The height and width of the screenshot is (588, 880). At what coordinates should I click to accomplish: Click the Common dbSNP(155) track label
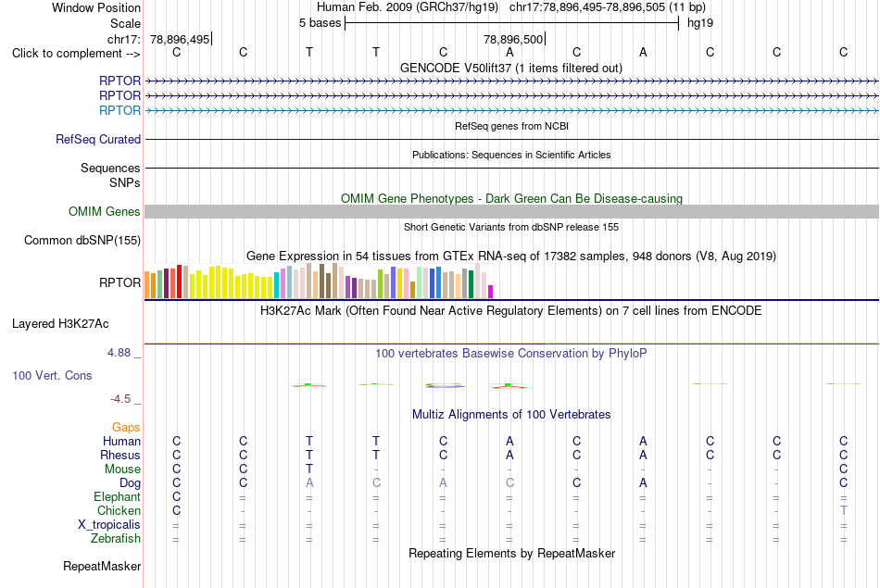[82, 240]
